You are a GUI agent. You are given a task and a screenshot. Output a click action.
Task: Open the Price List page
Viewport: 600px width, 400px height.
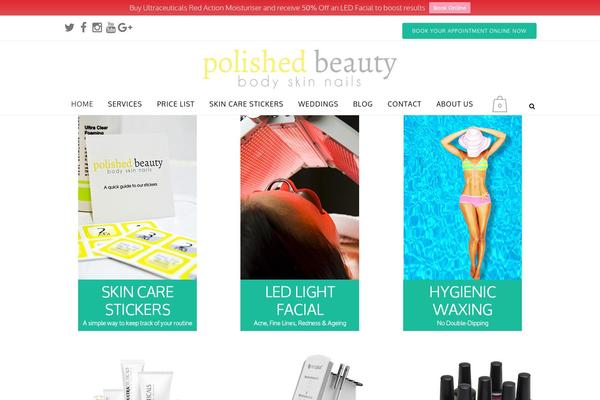click(176, 104)
